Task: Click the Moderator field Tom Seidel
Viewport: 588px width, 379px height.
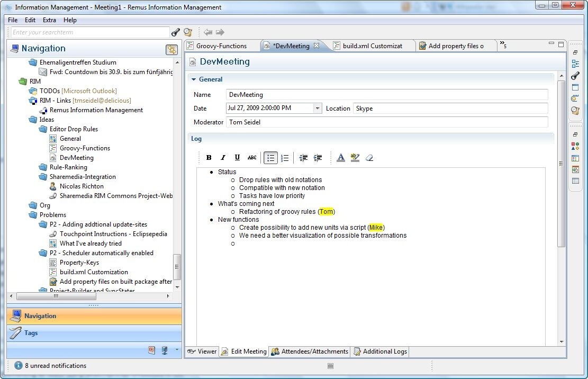Action: coord(387,122)
